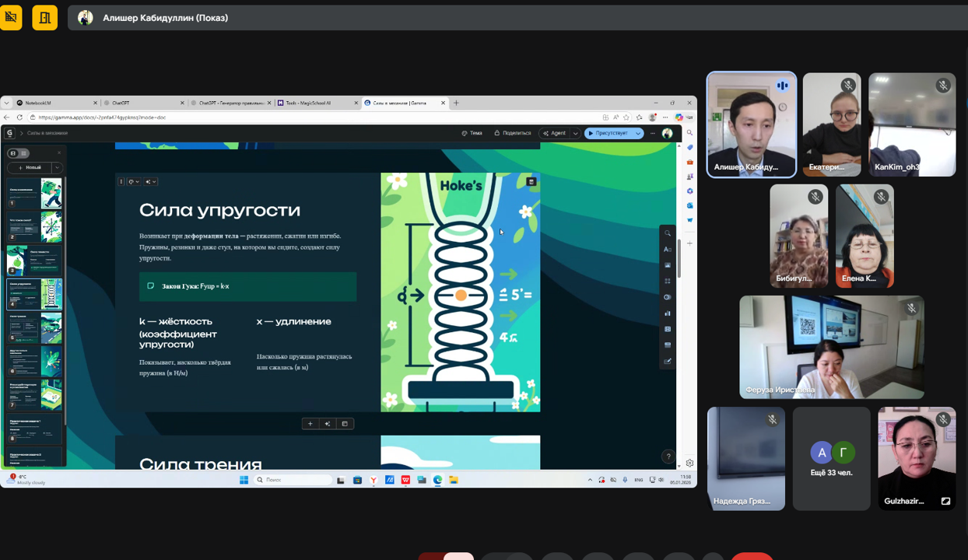Click the Тема theme button
Image resolution: width=968 pixels, height=560 pixels.
[472, 133]
